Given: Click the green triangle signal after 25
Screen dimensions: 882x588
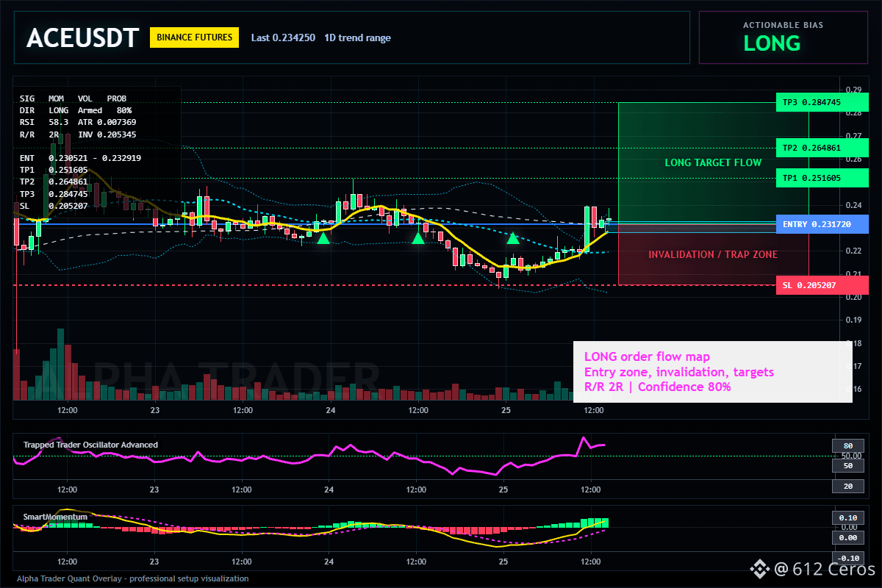Looking at the screenshot, I should coord(513,237).
